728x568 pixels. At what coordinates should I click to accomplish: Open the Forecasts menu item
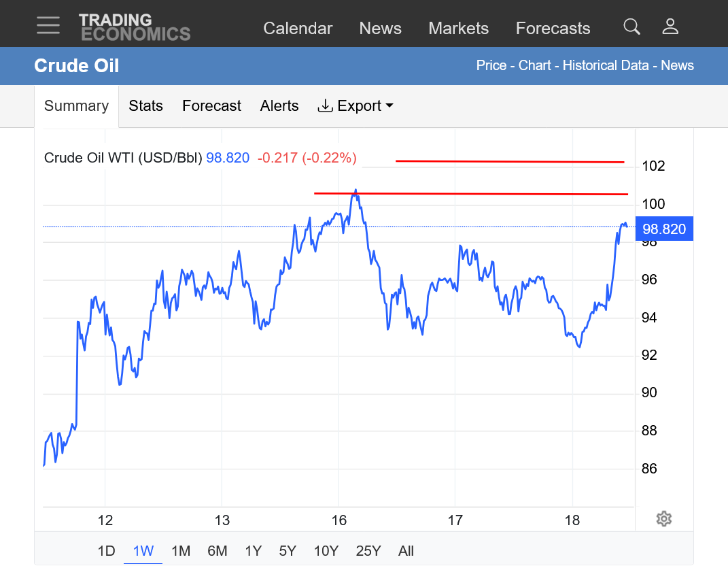[553, 29]
